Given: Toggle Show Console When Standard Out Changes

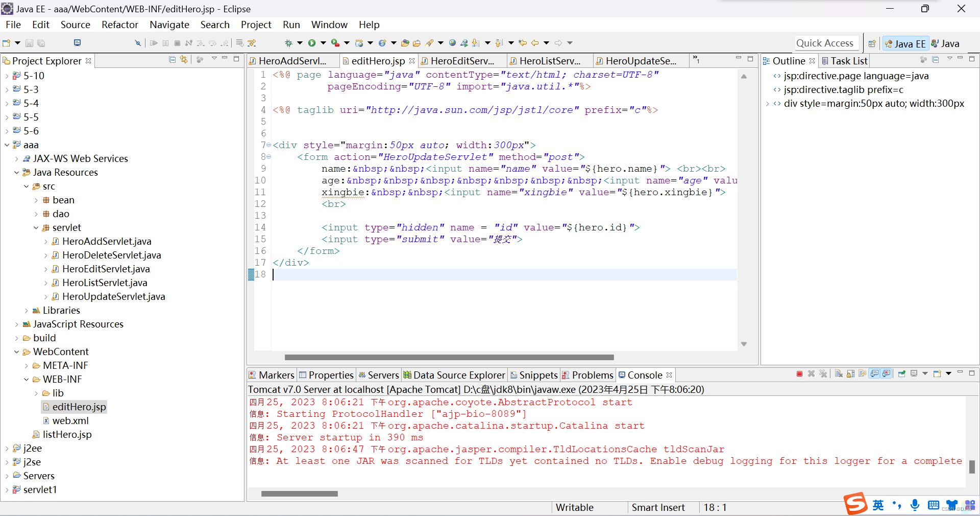Looking at the screenshot, I should coord(874,374).
